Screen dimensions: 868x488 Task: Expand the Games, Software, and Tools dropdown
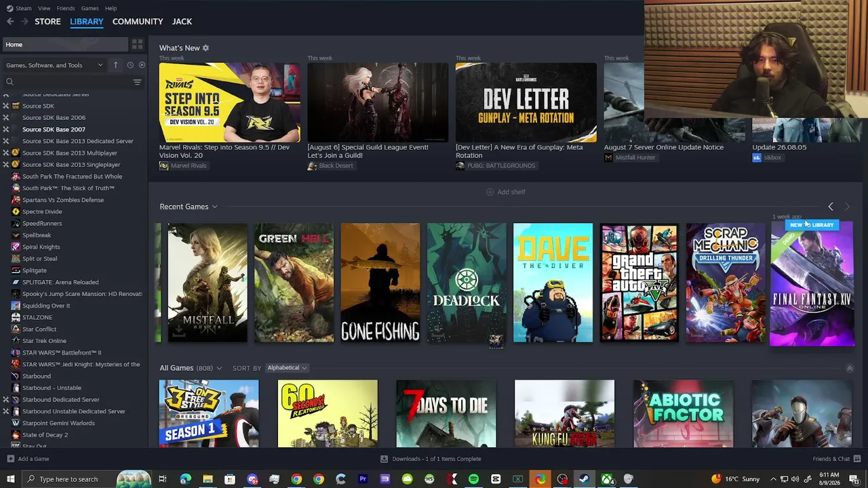point(54,65)
